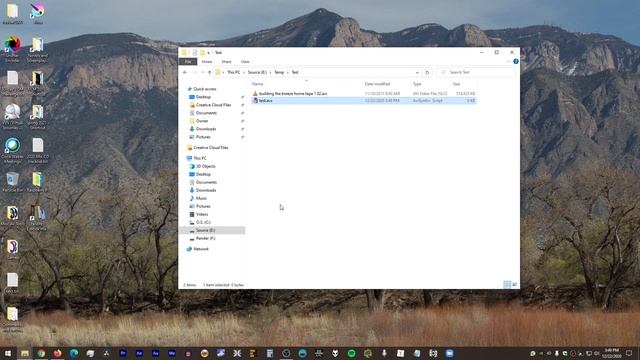Open the Recycle Bin desktop icon

pyautogui.click(x=13, y=182)
